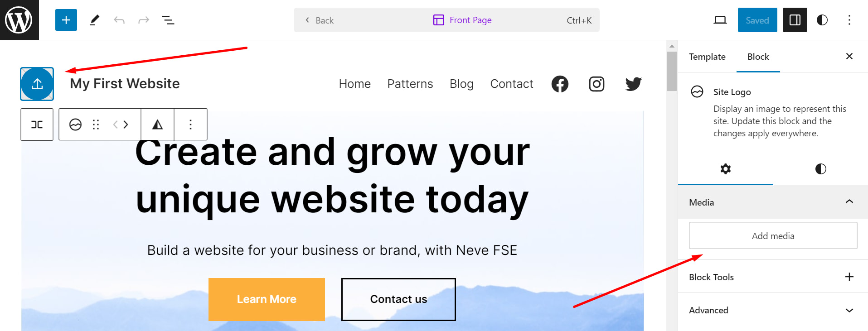The height and width of the screenshot is (331, 868).
Task: Click the Undo arrow icon
Action: [119, 20]
